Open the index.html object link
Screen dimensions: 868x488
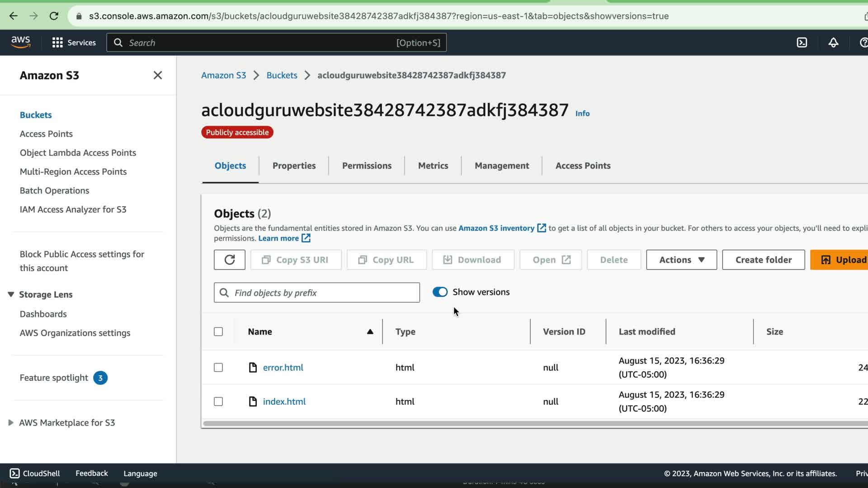(x=284, y=401)
